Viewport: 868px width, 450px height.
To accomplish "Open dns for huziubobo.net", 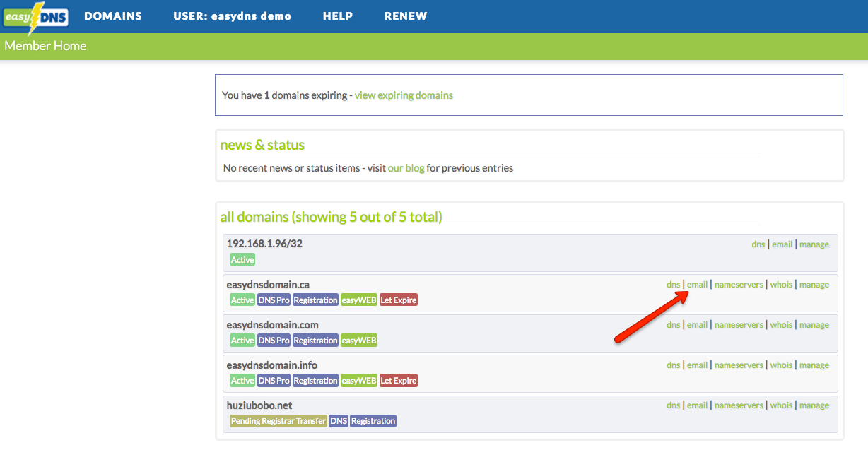I will tap(674, 405).
